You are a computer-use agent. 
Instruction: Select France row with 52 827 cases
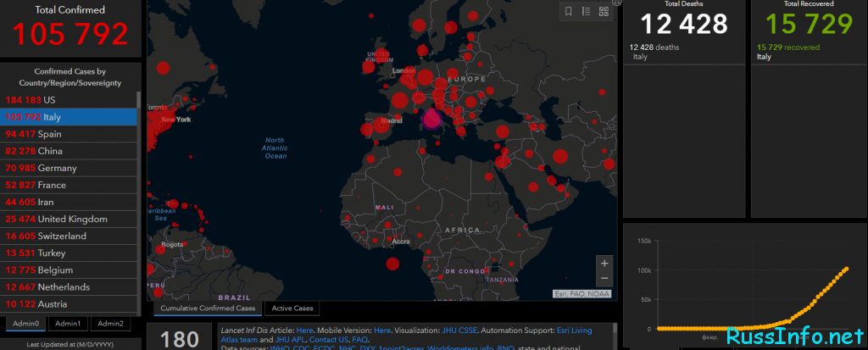[69, 185]
